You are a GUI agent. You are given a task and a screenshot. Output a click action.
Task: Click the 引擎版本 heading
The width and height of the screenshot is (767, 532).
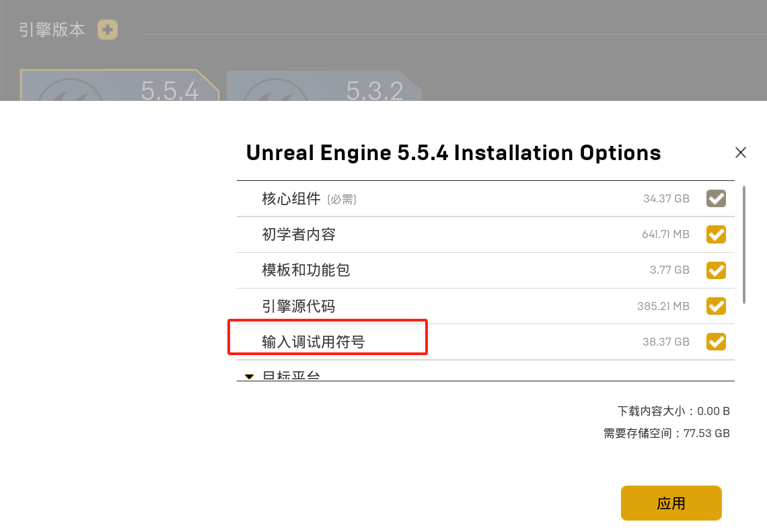pyautogui.click(x=52, y=30)
